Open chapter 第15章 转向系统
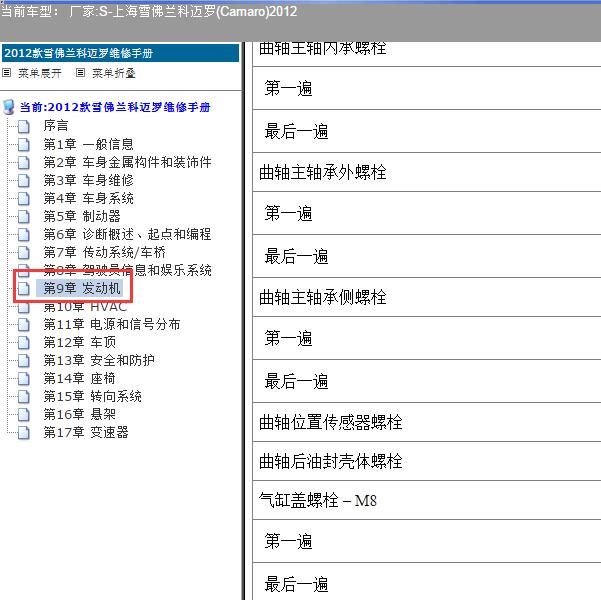 [x=92, y=396]
